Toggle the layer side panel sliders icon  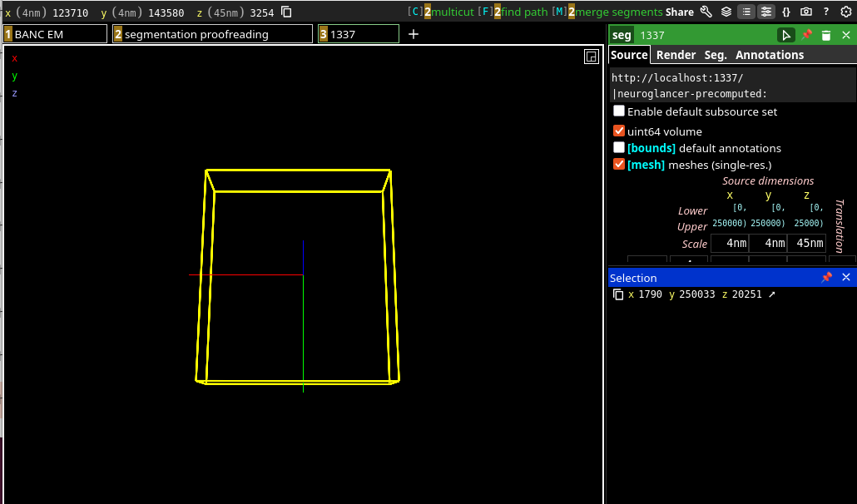click(765, 12)
